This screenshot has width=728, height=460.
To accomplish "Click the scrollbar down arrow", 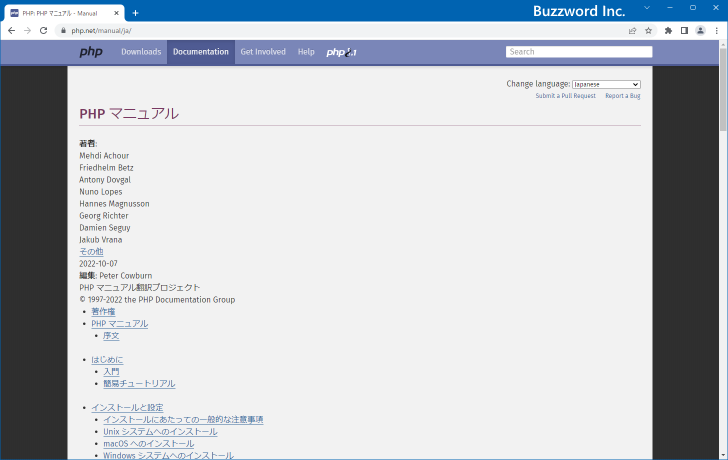I will click(x=723, y=455).
